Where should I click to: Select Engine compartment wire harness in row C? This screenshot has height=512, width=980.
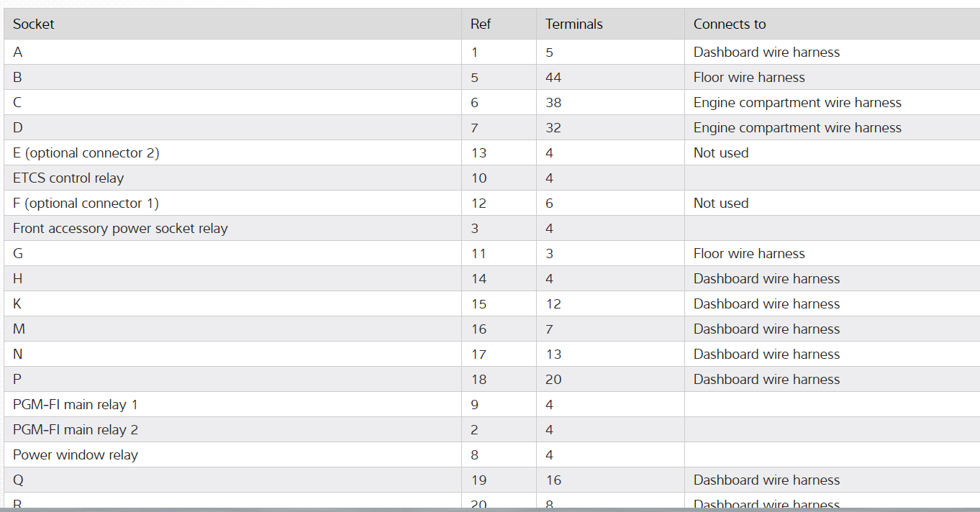coord(797,103)
